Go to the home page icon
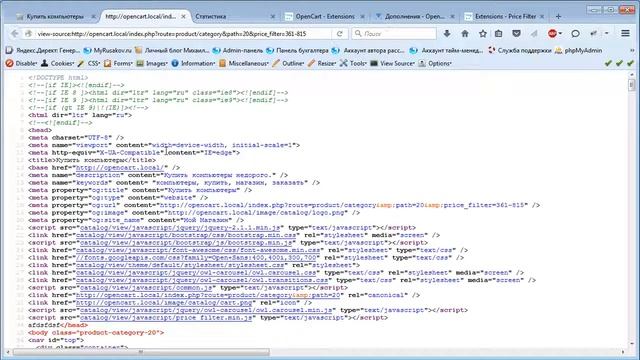The image size is (640, 360). (x=464, y=33)
